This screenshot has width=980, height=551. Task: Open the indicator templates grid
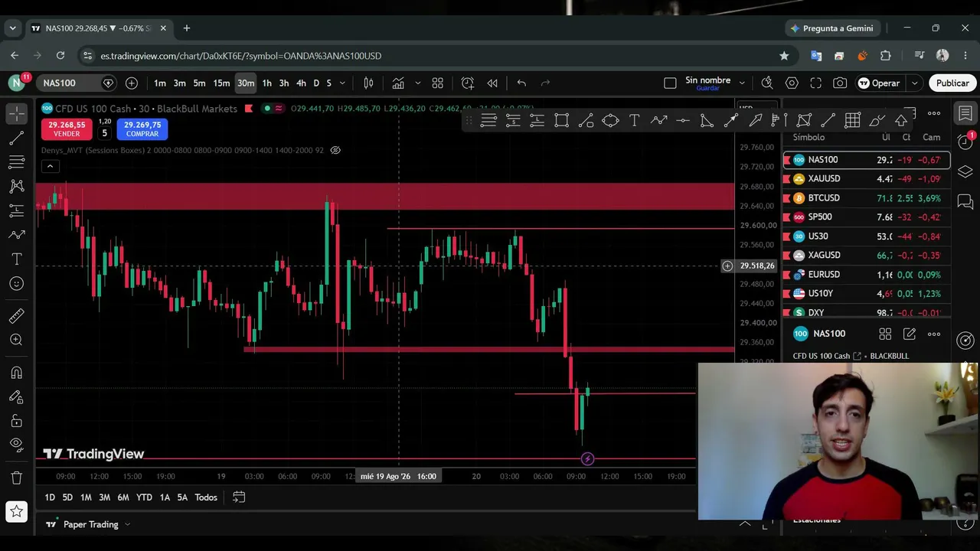click(x=438, y=83)
